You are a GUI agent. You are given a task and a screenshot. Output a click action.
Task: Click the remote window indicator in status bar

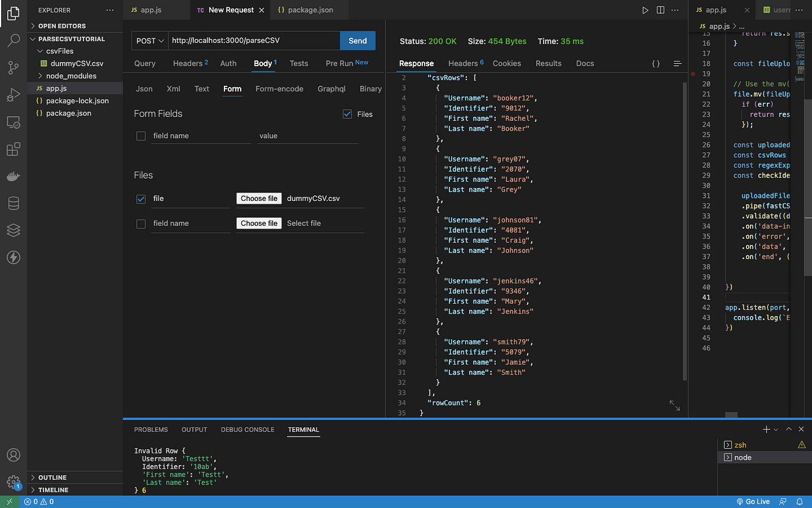[9, 502]
